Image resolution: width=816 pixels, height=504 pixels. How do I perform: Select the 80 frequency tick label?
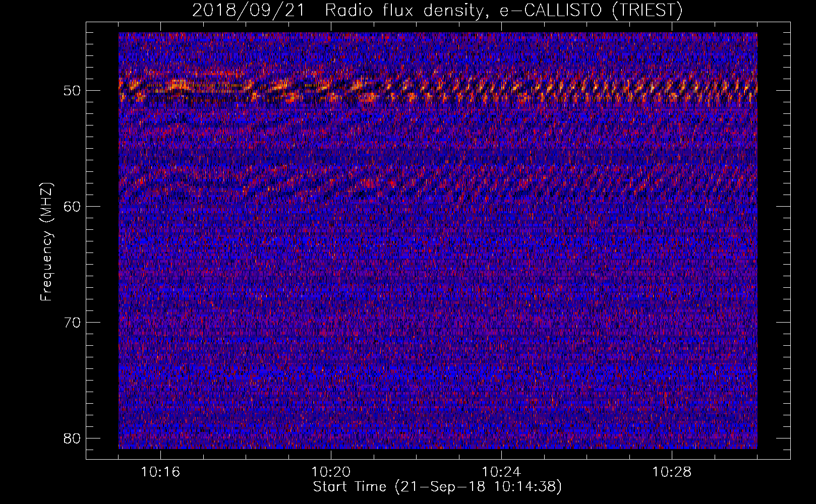(x=72, y=438)
